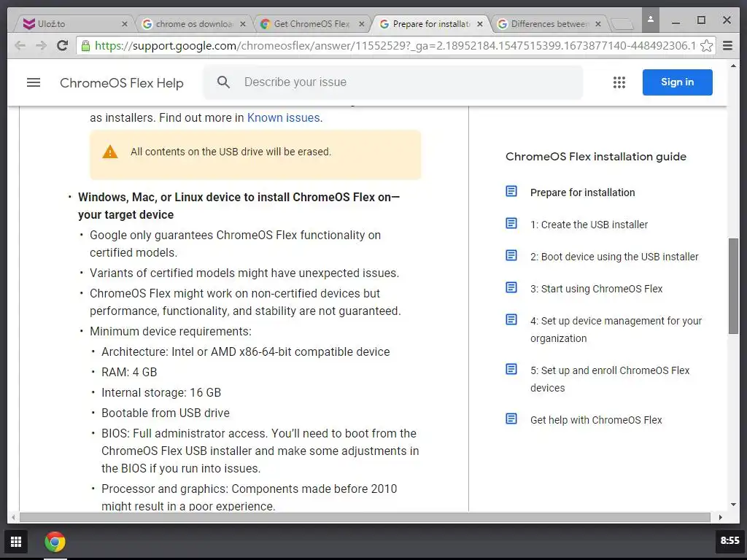Click the Internal storage: 16 GB text

pyautogui.click(x=161, y=392)
